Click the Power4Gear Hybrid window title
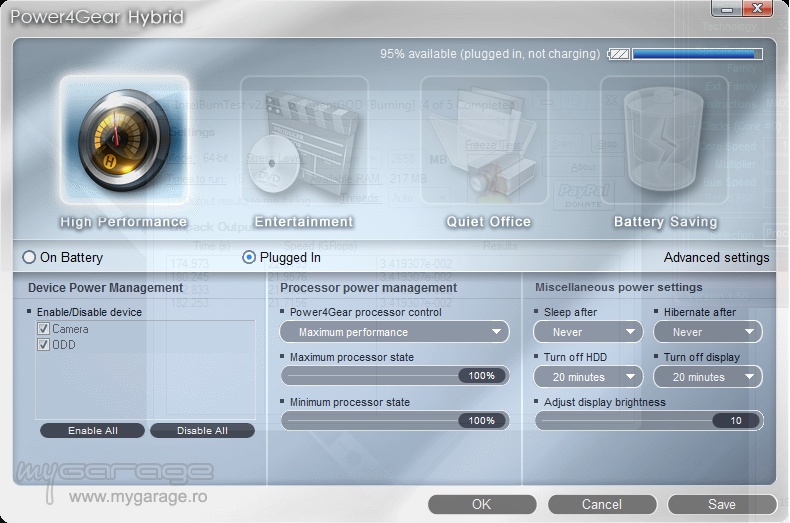 97,17
